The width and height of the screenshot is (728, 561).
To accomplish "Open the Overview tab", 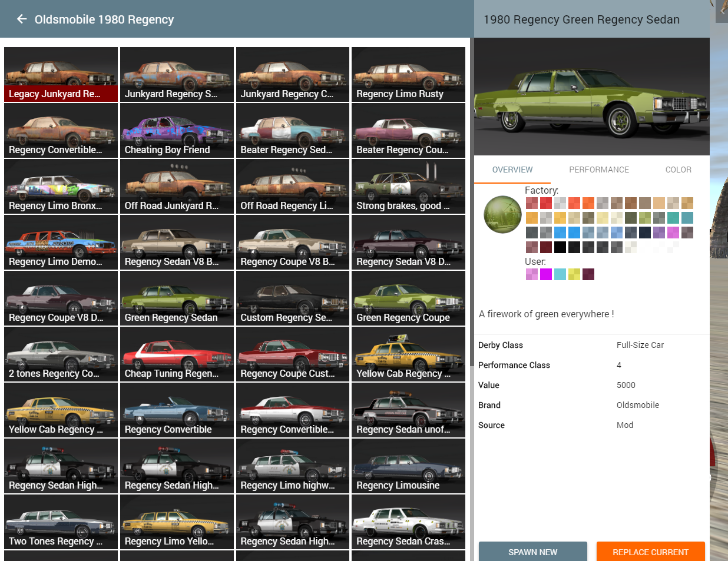I will click(x=512, y=170).
